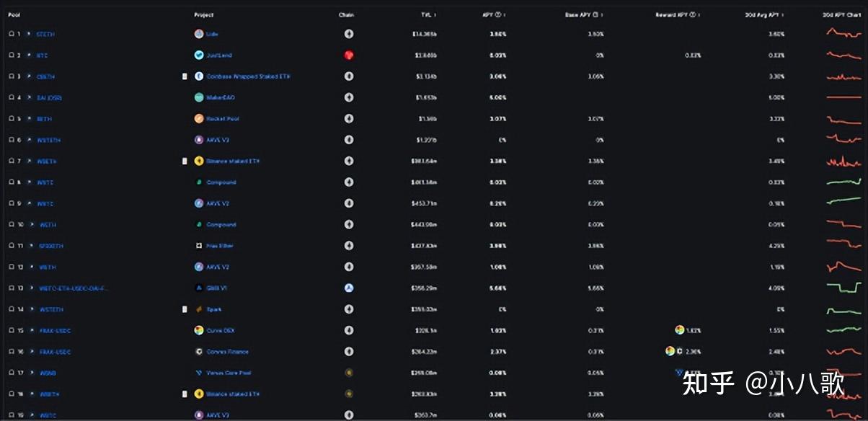Click the Tron chain icon in row 2
This screenshot has height=421, width=868.
[x=349, y=55]
